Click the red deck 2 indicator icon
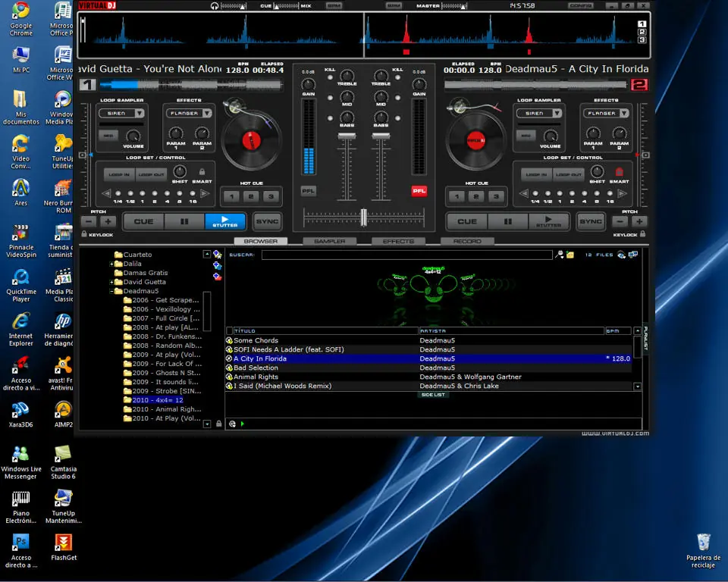This screenshot has height=582, width=728. tap(639, 84)
